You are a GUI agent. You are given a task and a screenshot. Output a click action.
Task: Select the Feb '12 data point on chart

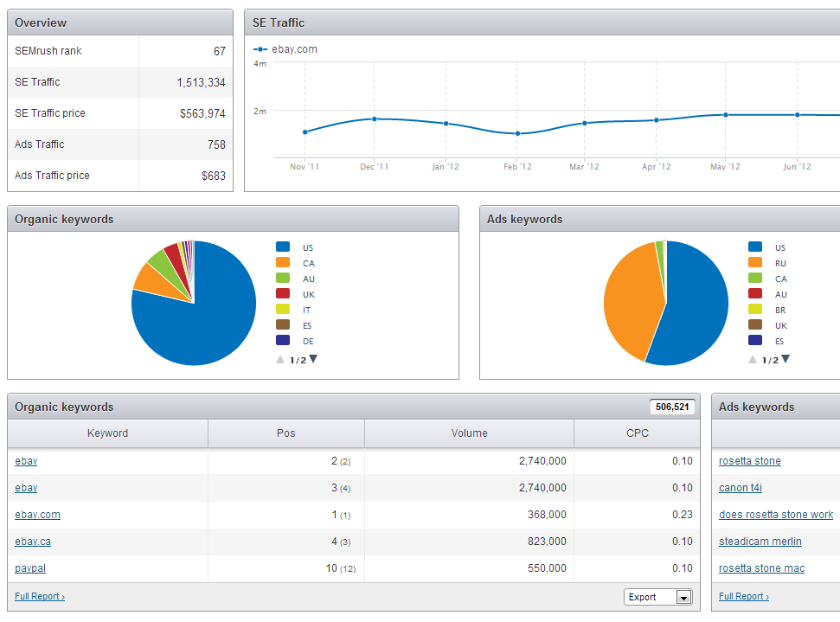[517, 133]
